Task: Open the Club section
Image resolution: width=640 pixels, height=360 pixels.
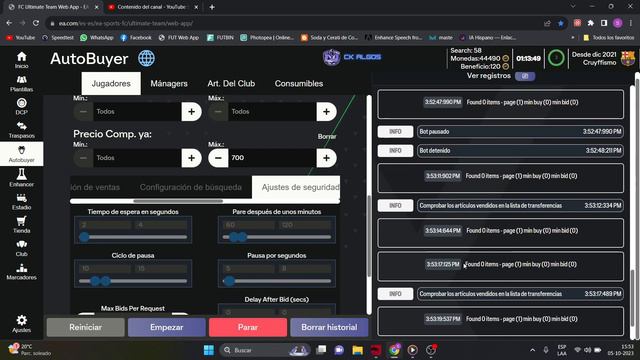Action: (22, 248)
